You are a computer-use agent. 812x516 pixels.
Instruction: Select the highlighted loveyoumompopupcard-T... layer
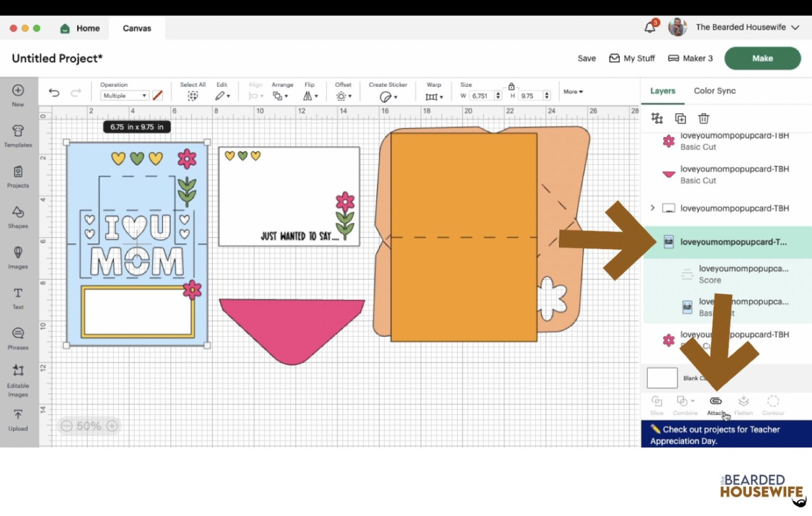[727, 242]
